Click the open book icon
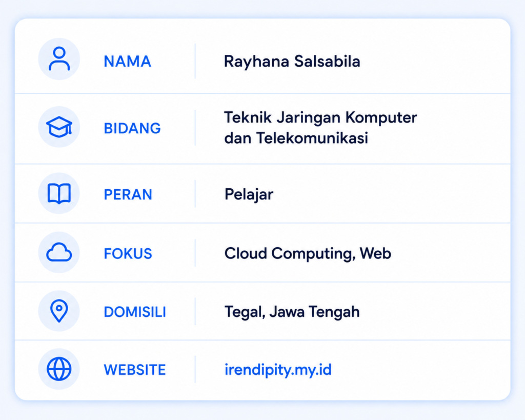The width and height of the screenshot is (525, 420). (x=59, y=193)
